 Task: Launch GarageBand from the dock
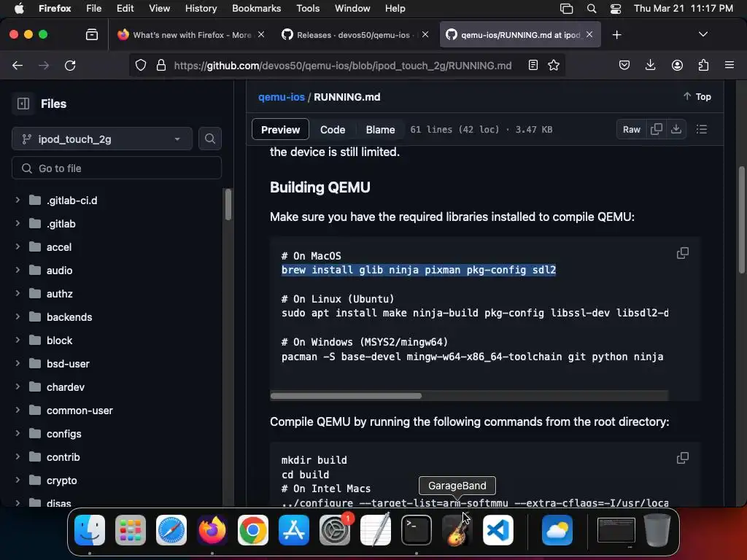click(x=457, y=530)
